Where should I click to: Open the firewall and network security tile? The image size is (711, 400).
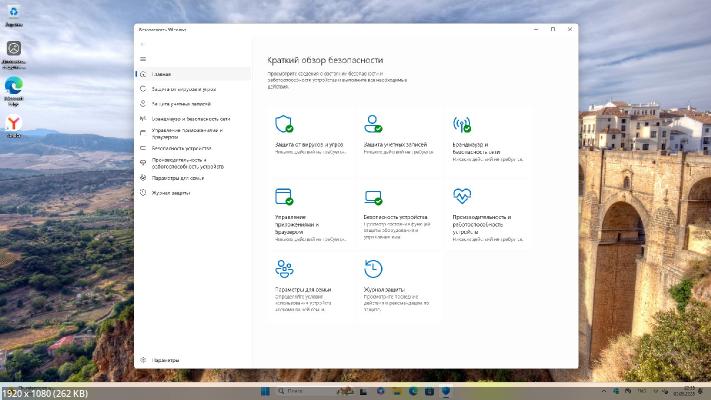tap(487, 135)
